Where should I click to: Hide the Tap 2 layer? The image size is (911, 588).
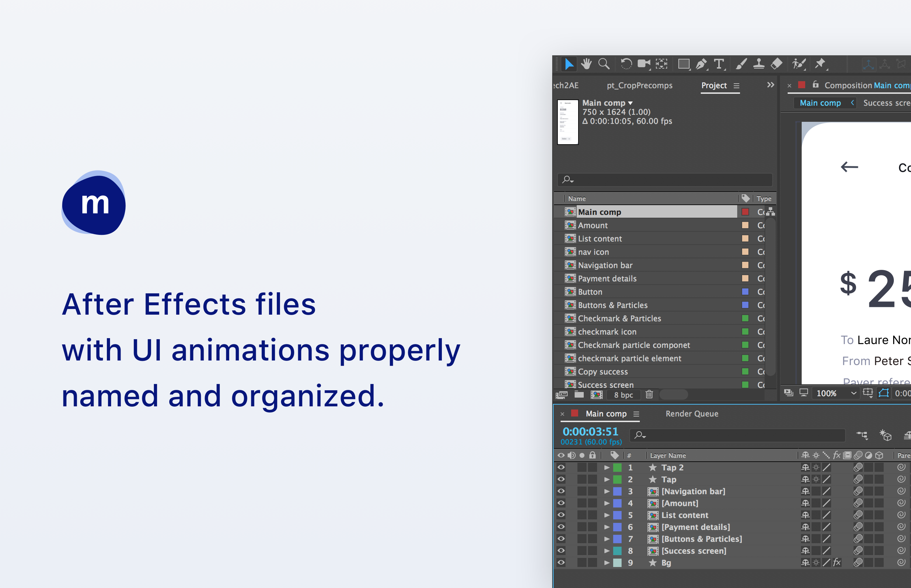pyautogui.click(x=561, y=467)
